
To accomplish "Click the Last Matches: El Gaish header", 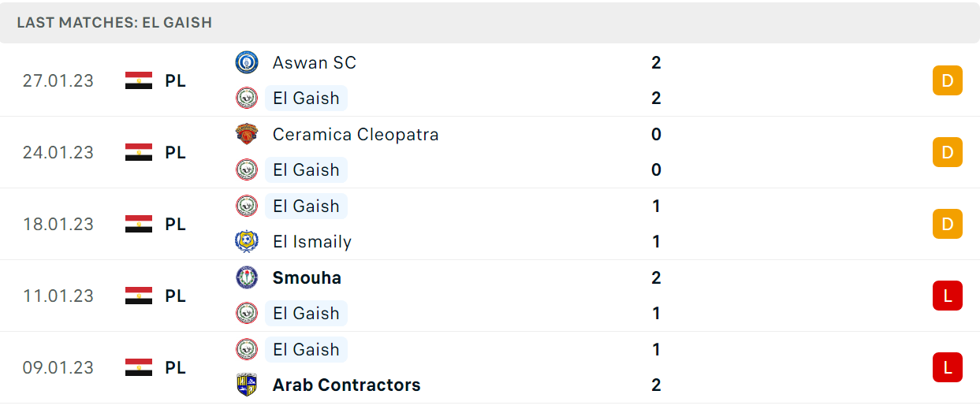I will coord(114,22).
